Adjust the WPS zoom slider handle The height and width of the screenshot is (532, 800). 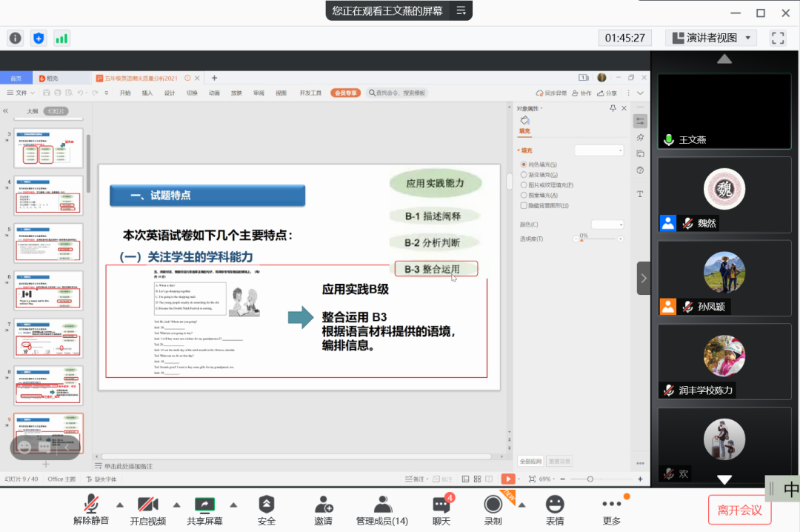(x=590, y=479)
